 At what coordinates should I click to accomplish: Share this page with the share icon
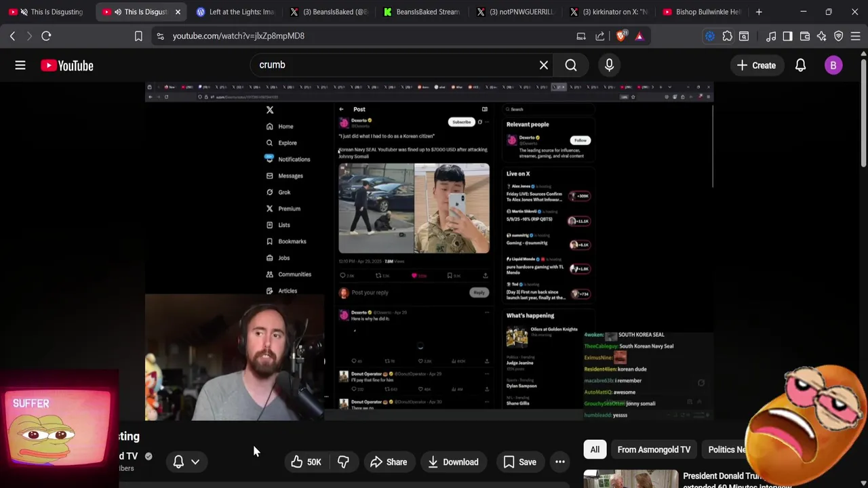coord(600,36)
